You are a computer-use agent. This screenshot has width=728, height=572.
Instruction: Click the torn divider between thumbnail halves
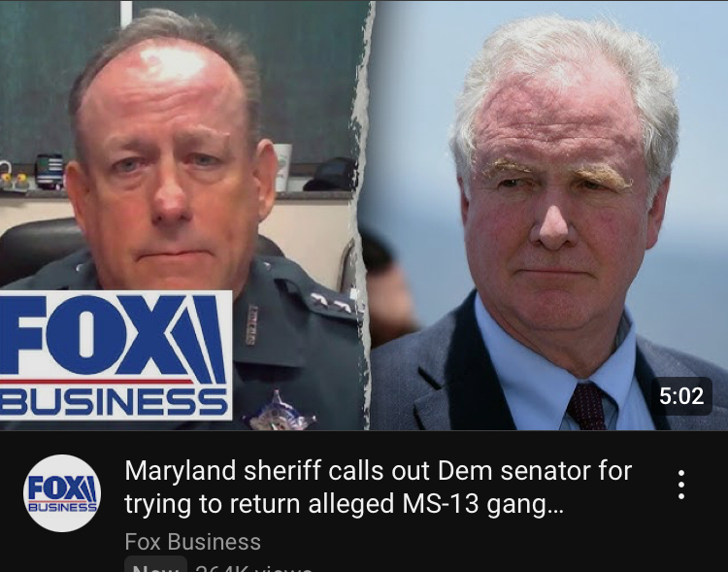coord(363,215)
